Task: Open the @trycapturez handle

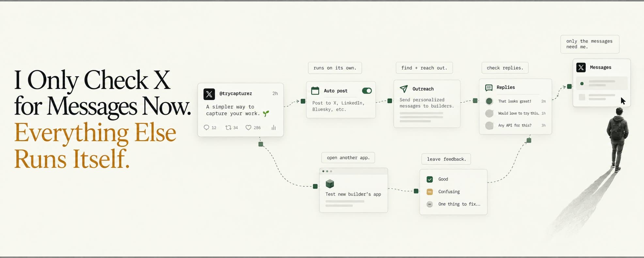Action: [236, 94]
